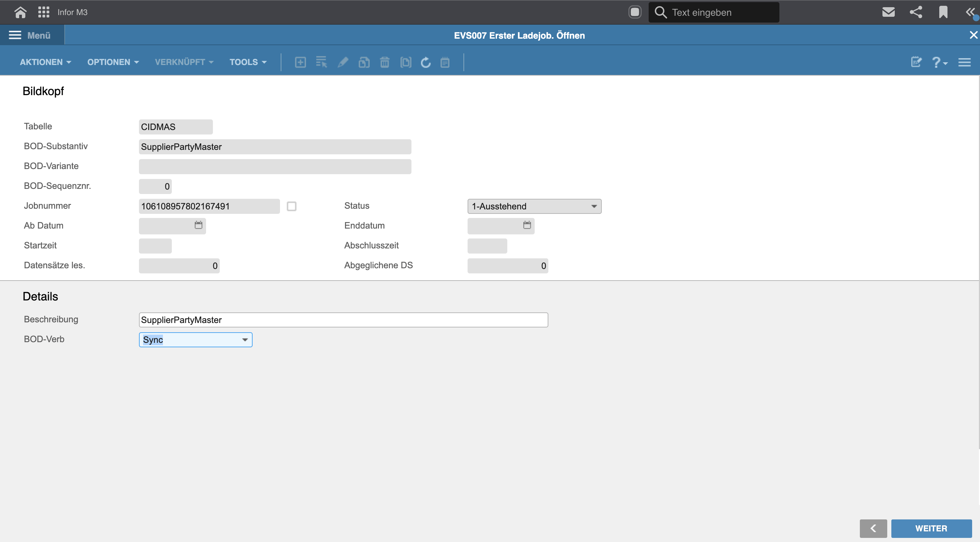Open the app launcher grid icon
Viewport: 980px width, 542px height.
click(44, 12)
